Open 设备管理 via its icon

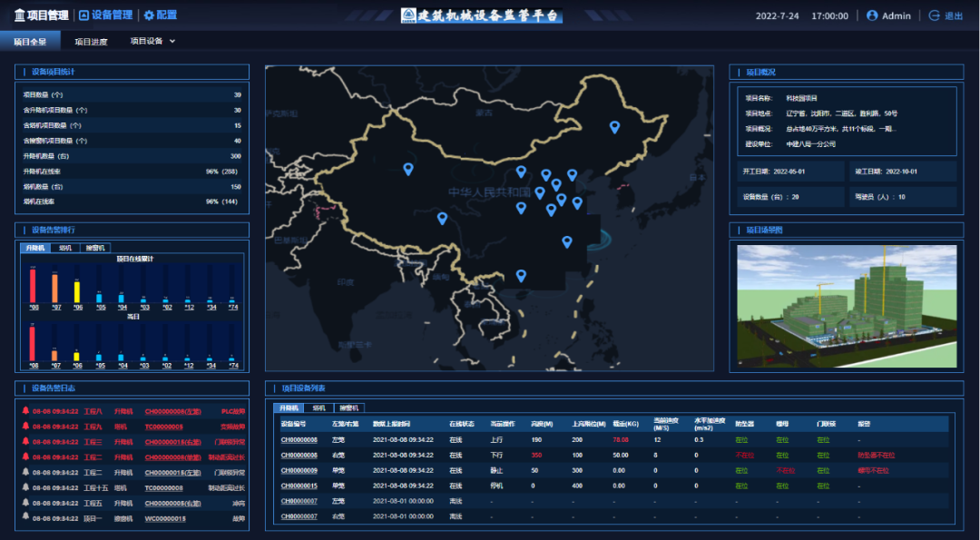pyautogui.click(x=84, y=15)
